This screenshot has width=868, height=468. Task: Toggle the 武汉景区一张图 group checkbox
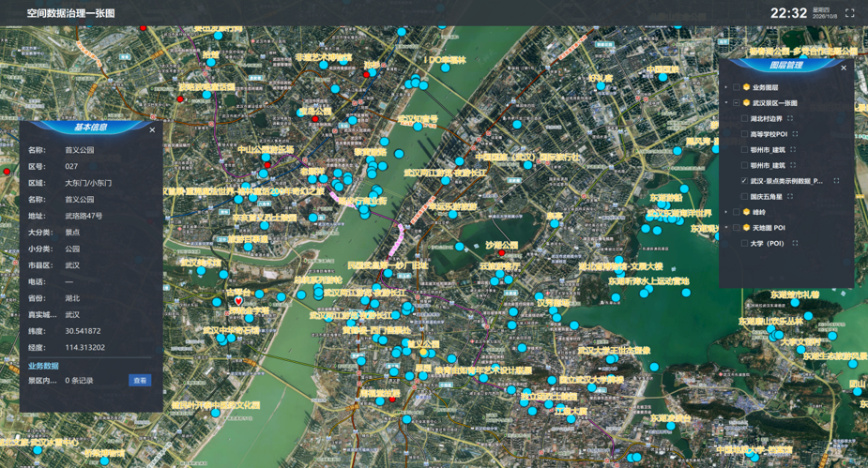click(x=737, y=102)
